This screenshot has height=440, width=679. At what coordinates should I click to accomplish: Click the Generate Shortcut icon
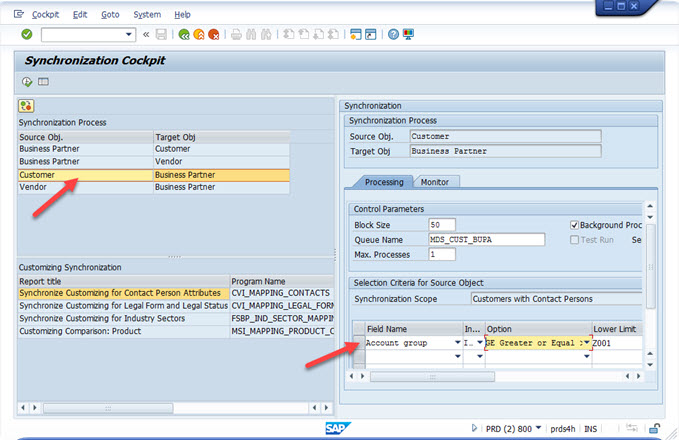371,34
